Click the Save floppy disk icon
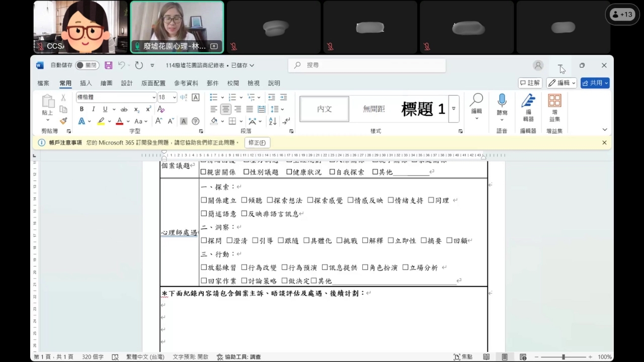This screenshot has width=644, height=362. click(x=109, y=65)
